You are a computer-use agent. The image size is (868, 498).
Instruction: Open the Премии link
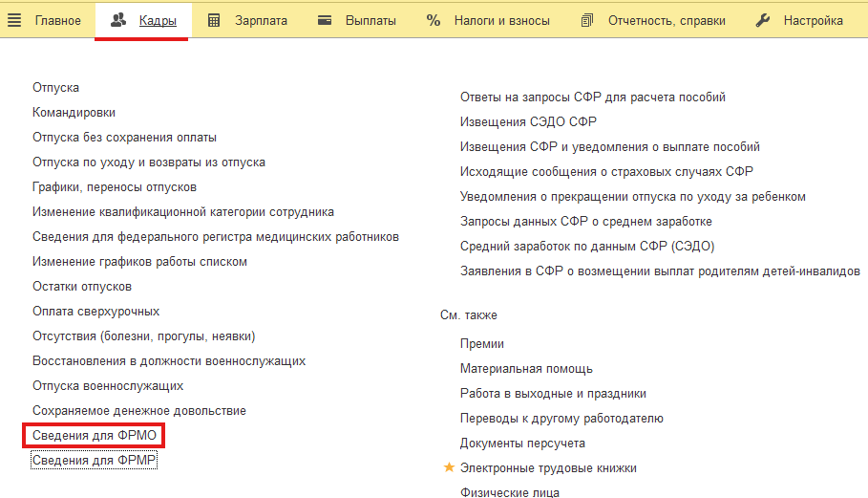pyautogui.click(x=481, y=344)
